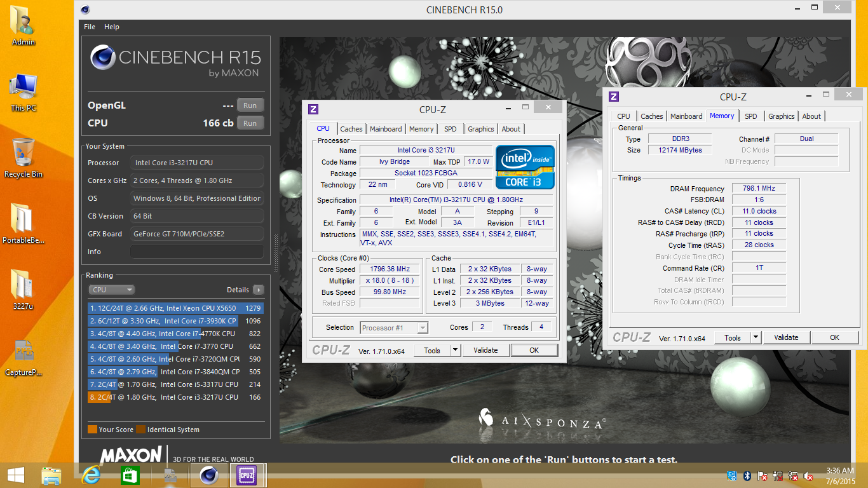Open the About tab in the CPU window
This screenshot has width=868, height=488.
[x=511, y=129]
